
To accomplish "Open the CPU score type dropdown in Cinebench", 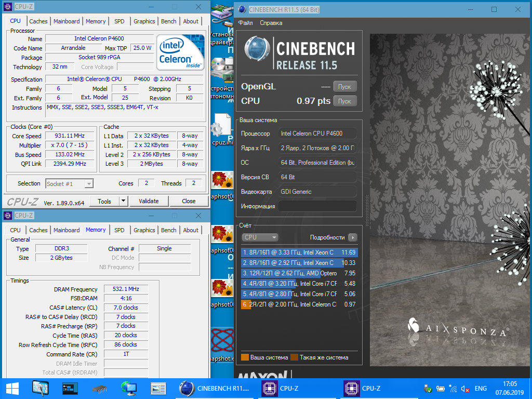I will pos(260,237).
